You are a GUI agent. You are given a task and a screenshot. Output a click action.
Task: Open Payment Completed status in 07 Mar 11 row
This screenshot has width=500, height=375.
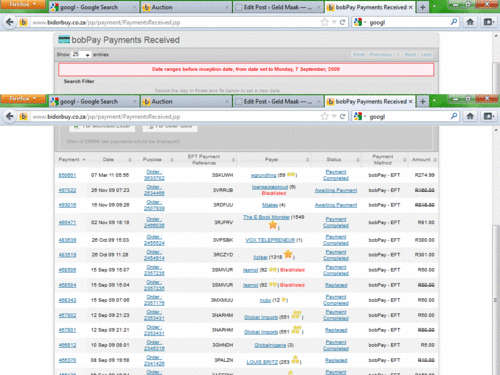[336, 175]
